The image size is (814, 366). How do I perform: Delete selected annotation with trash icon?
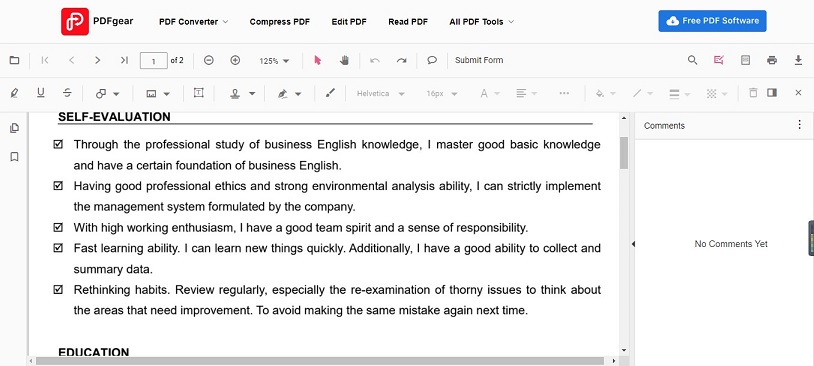pos(753,93)
